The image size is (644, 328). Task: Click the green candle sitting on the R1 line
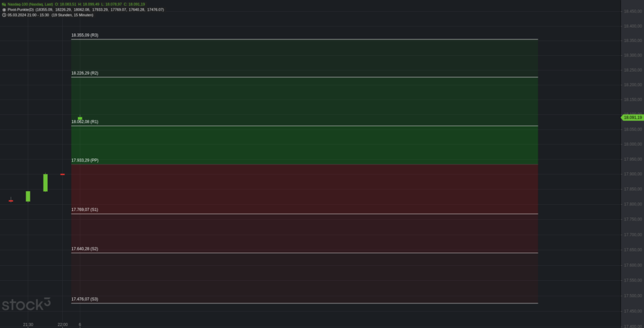pyautogui.click(x=80, y=118)
